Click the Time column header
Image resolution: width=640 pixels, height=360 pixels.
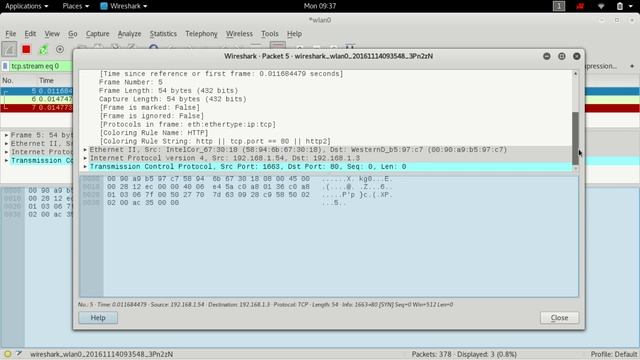(47, 81)
